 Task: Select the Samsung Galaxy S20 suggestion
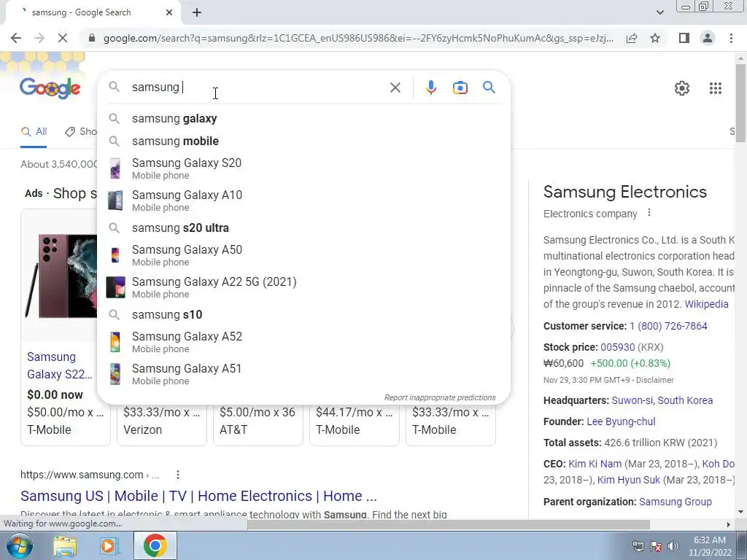click(x=303, y=168)
